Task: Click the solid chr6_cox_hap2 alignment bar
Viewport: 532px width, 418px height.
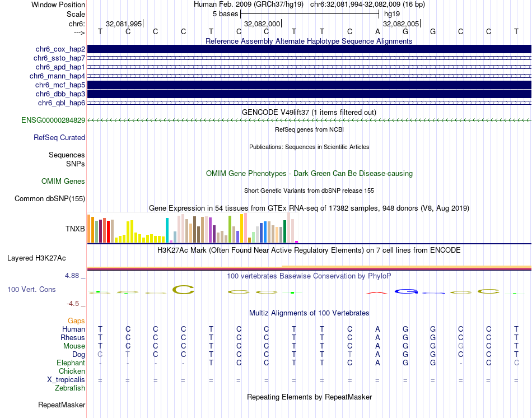Action: tap(309, 49)
